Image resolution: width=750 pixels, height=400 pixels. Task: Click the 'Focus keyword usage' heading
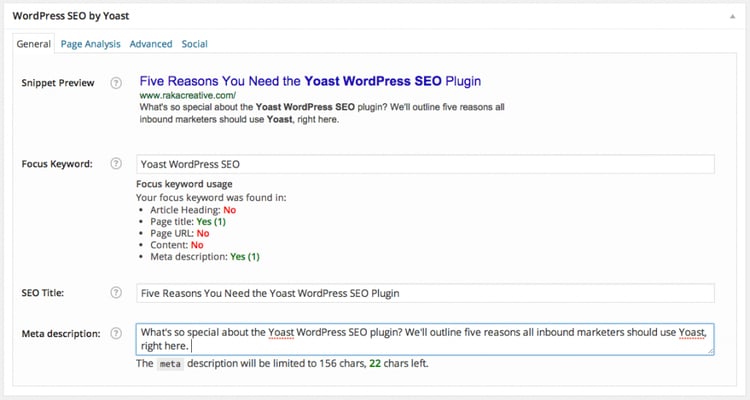click(x=184, y=184)
